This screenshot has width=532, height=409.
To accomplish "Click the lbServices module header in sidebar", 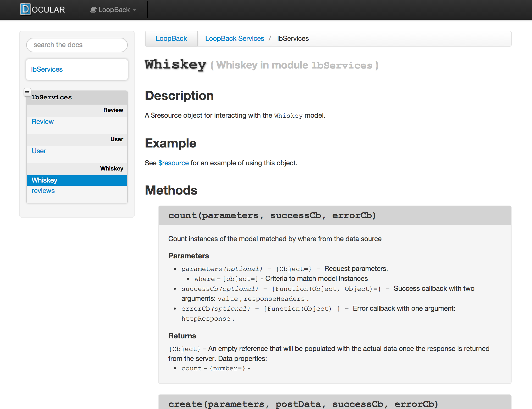I will point(52,98).
